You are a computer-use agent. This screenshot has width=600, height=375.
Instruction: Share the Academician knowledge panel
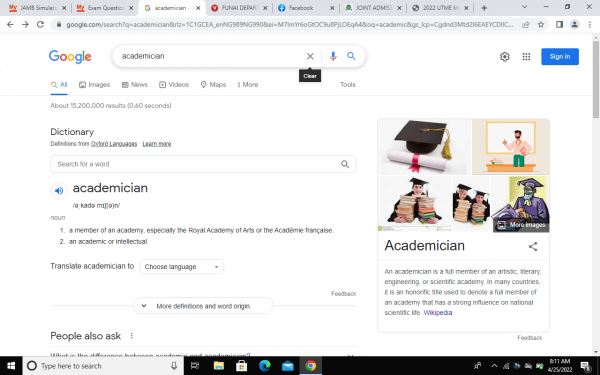click(533, 246)
